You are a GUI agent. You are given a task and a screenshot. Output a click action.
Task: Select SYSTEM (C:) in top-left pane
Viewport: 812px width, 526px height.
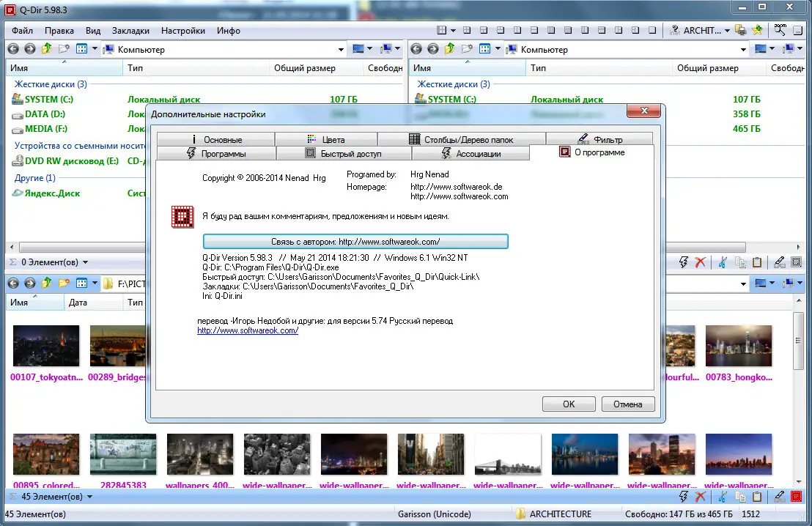tap(43, 99)
